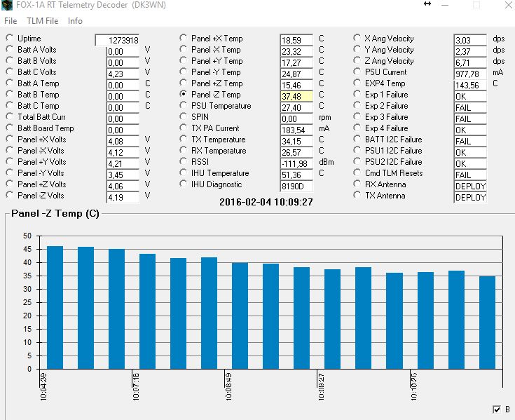Select the RX Temperature radio button

click(x=184, y=150)
